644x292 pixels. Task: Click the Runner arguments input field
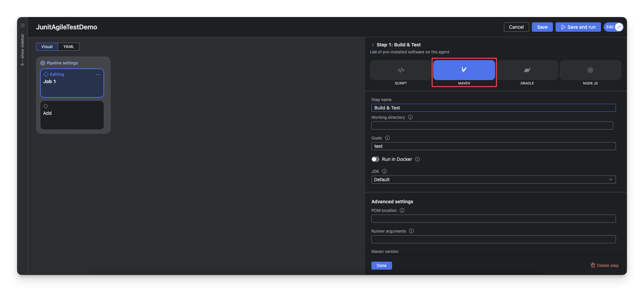pyautogui.click(x=493, y=239)
